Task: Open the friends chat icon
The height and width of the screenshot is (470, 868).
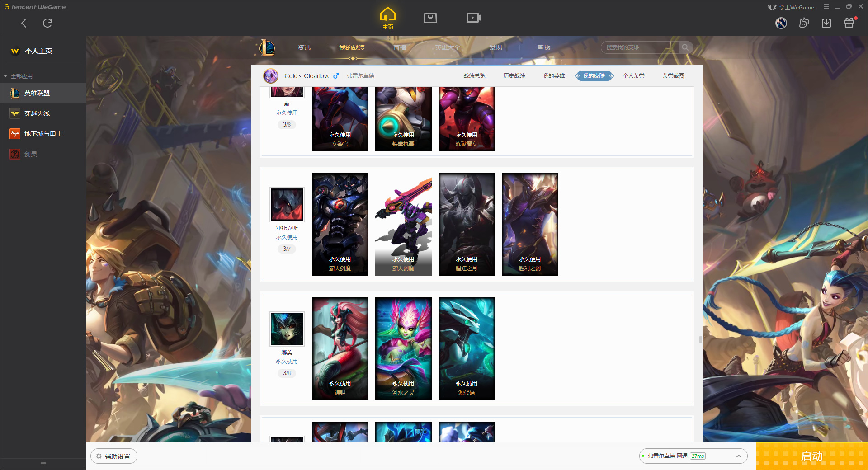Action: pyautogui.click(x=804, y=23)
